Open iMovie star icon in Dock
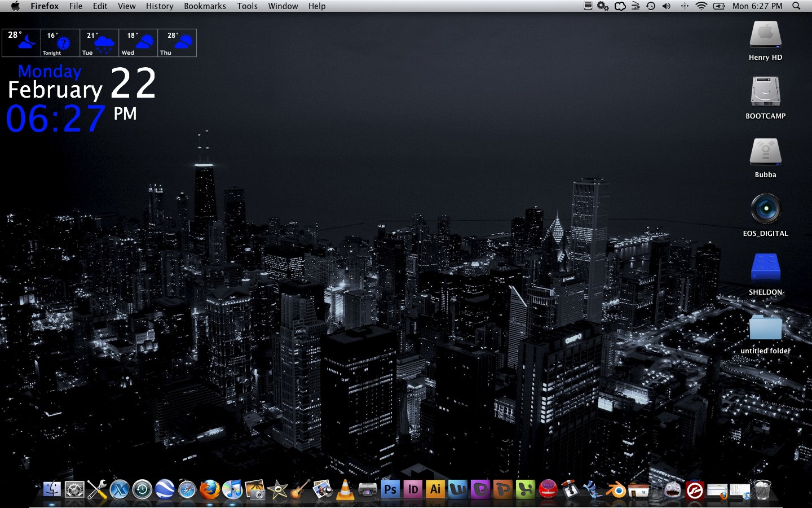 click(x=277, y=489)
